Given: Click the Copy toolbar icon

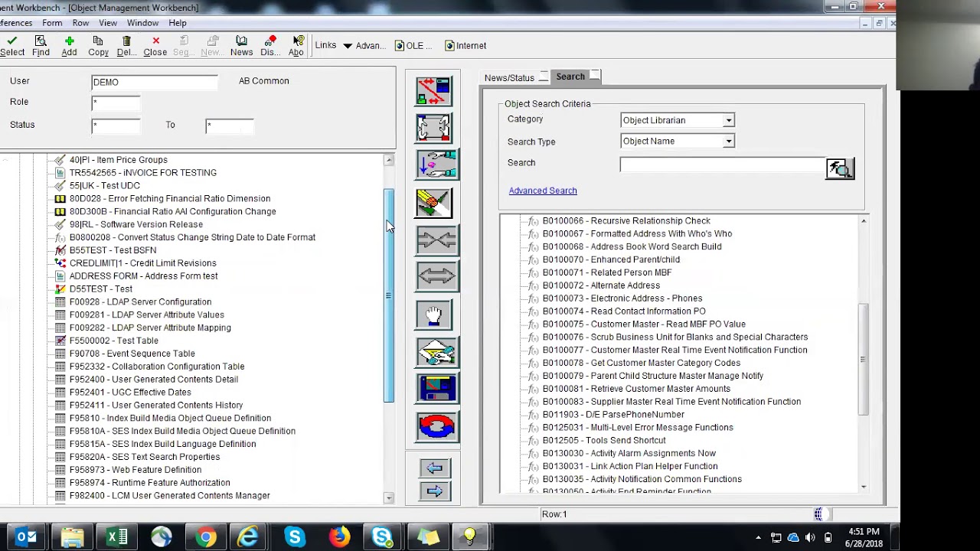Looking at the screenshot, I should (98, 46).
